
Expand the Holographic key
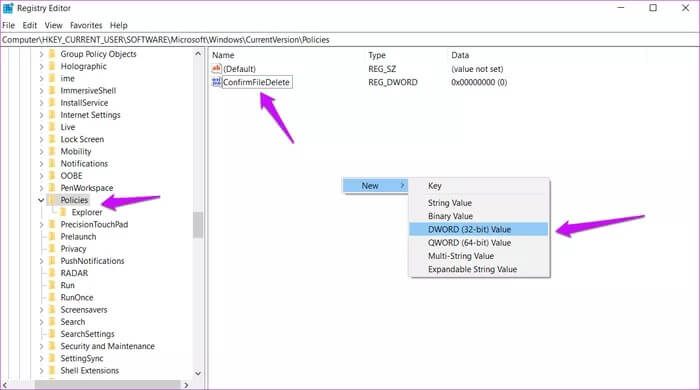point(41,66)
